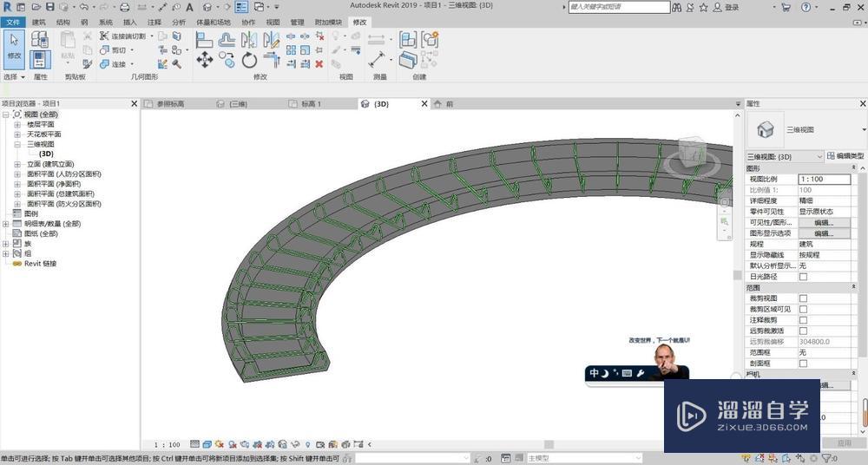The width and height of the screenshot is (868, 465).
Task: Click the Reveal Hidden Elements lightbulb icon
Action: [308, 444]
